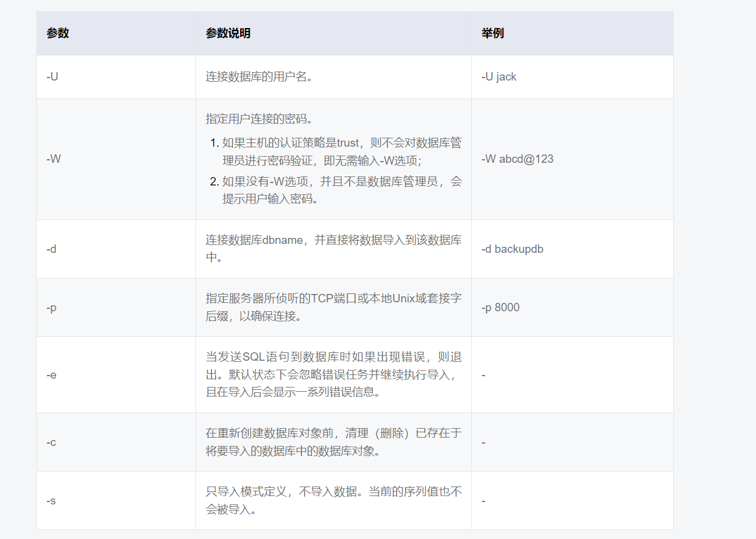Select the -W parameter cell
The width and height of the screenshot is (756, 539).
click(51, 159)
